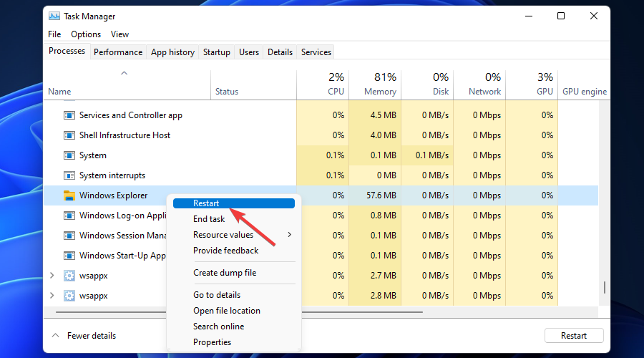Open the Options menu

tap(86, 34)
